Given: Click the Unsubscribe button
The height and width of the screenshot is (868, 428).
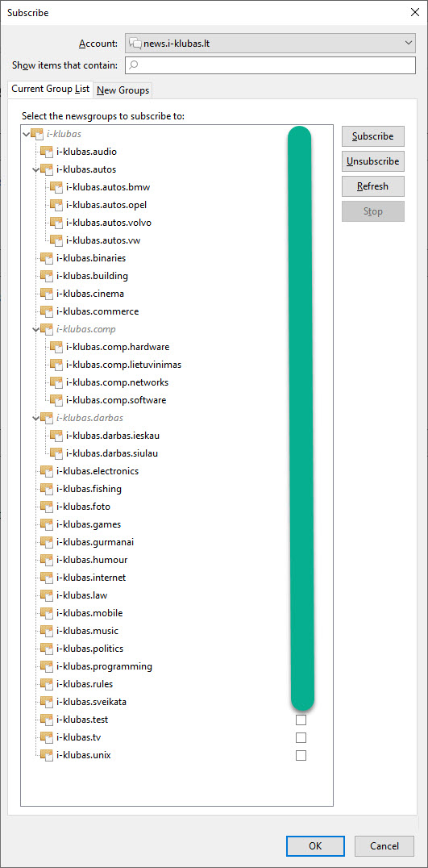Looking at the screenshot, I should coord(372,161).
